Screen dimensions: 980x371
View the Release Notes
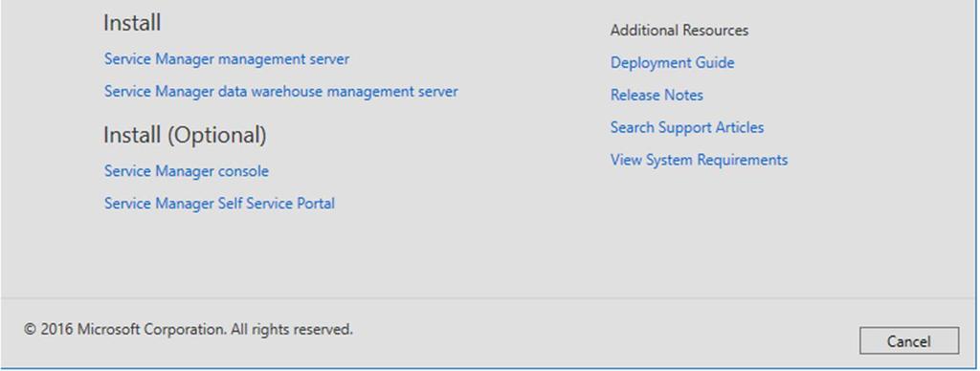pyautogui.click(x=657, y=96)
